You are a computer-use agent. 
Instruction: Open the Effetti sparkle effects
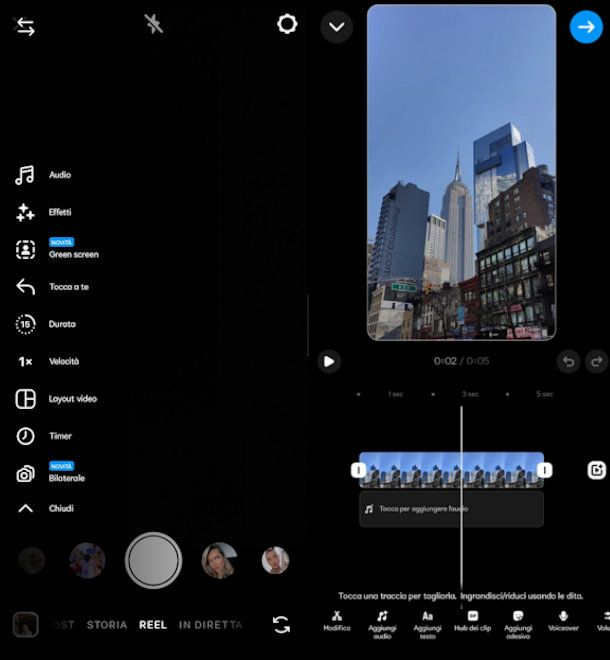(x=26, y=213)
